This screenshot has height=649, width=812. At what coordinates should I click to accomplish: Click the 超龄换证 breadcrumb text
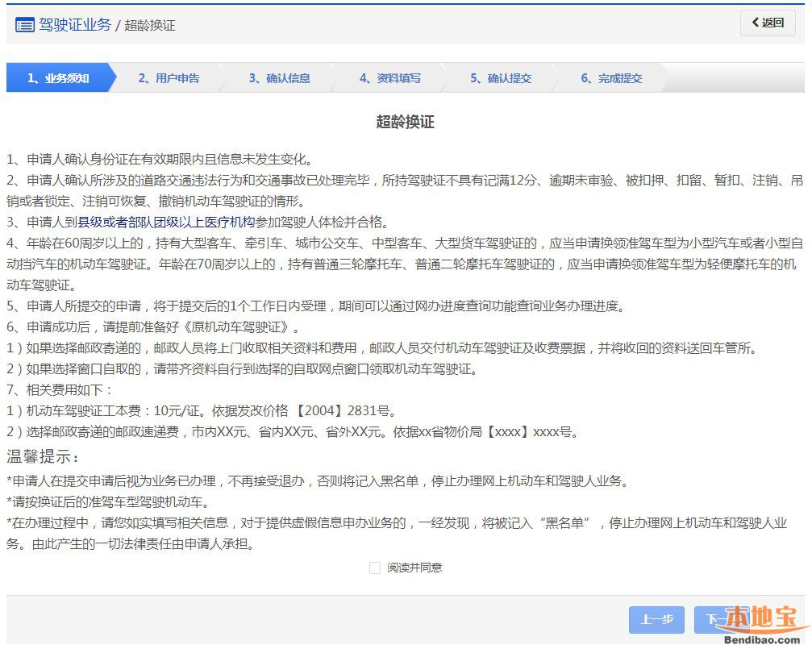(149, 26)
